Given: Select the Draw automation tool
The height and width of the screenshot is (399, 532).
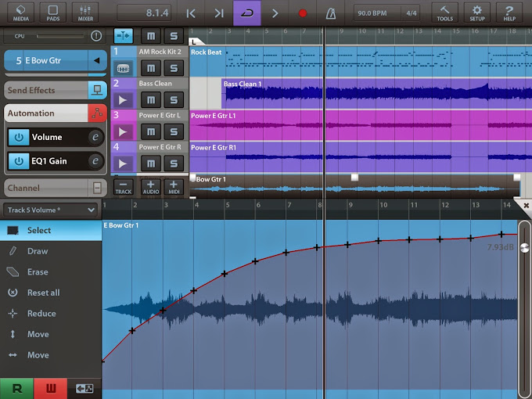Looking at the screenshot, I should (x=38, y=251).
